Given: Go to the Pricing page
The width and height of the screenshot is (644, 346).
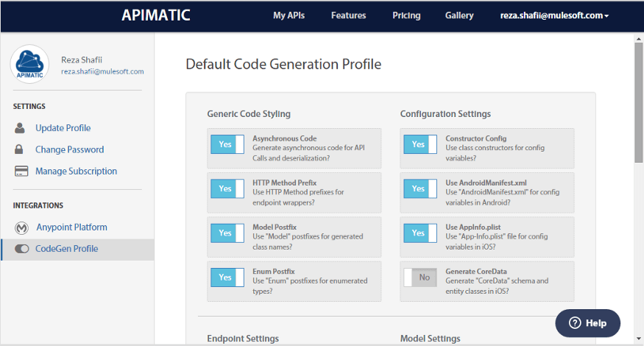Looking at the screenshot, I should [x=406, y=15].
